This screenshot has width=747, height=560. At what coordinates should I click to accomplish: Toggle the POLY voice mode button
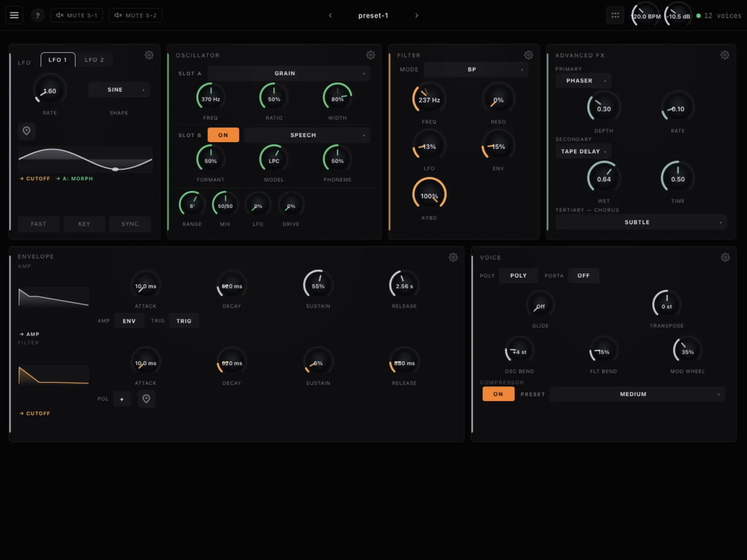(518, 275)
